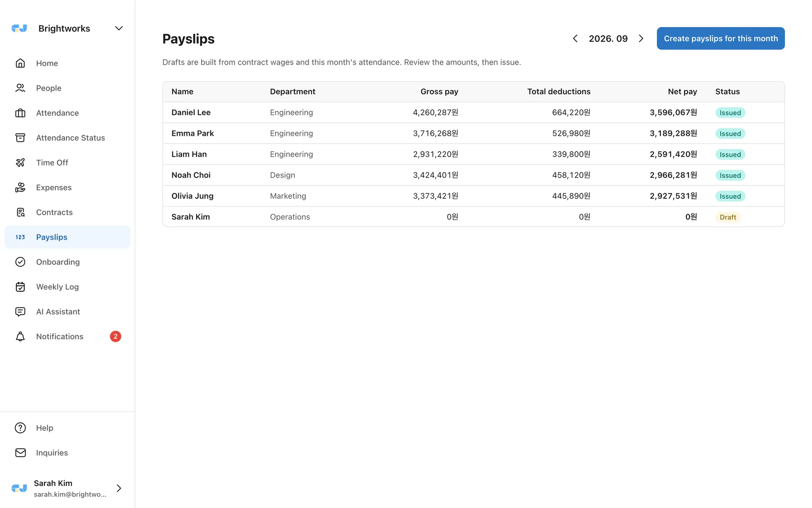
Task: Select Liam Han name cell
Action: click(189, 154)
